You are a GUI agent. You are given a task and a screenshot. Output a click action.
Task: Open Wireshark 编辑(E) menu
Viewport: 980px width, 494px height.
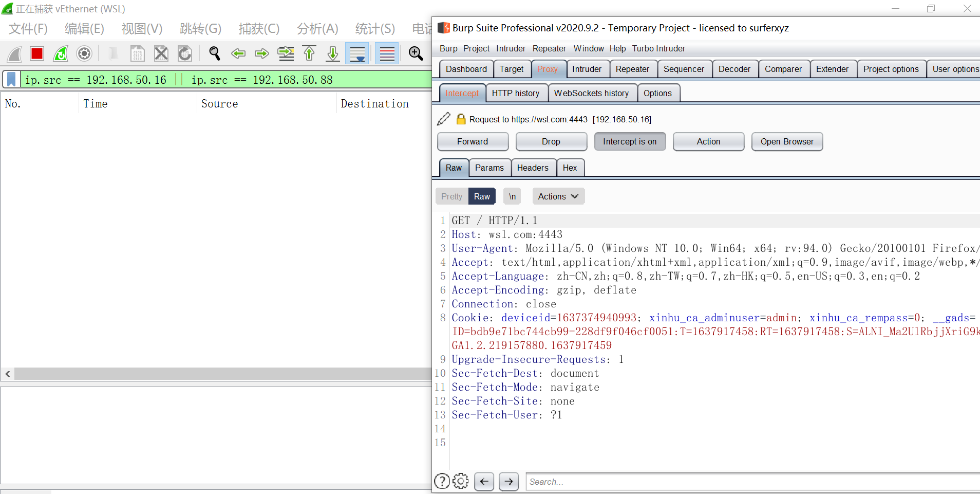(x=85, y=29)
